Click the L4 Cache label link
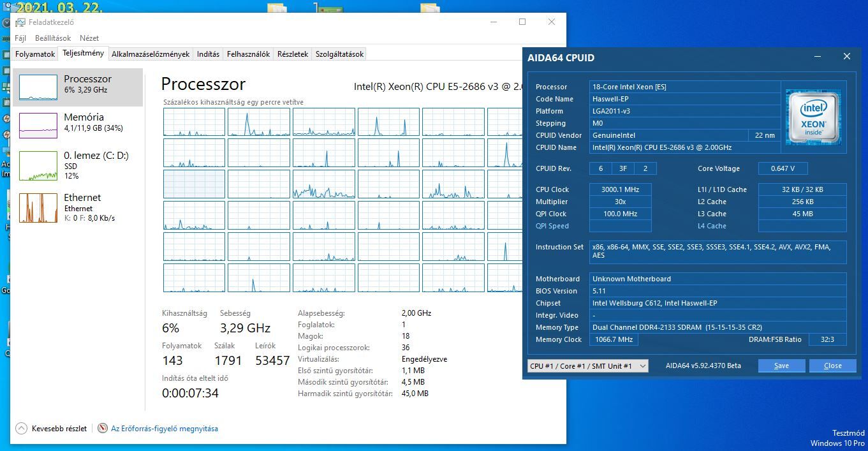This screenshot has width=868, height=451. click(712, 226)
